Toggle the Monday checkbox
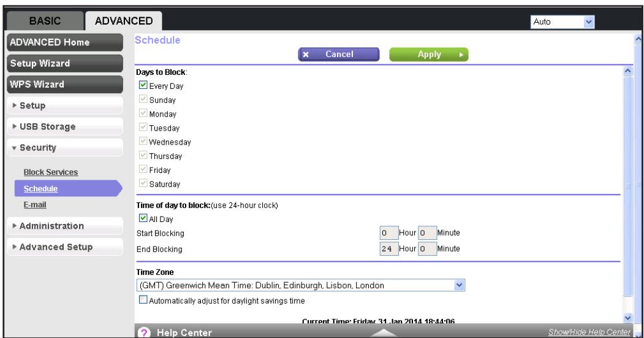 tap(143, 113)
